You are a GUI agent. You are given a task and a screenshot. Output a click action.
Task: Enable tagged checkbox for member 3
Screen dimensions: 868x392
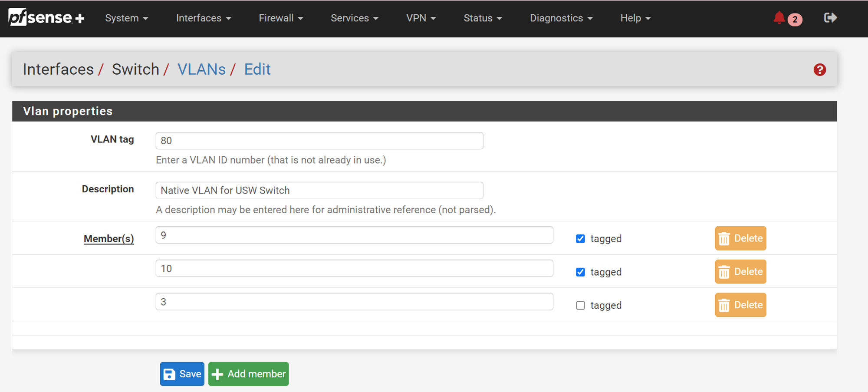point(580,306)
